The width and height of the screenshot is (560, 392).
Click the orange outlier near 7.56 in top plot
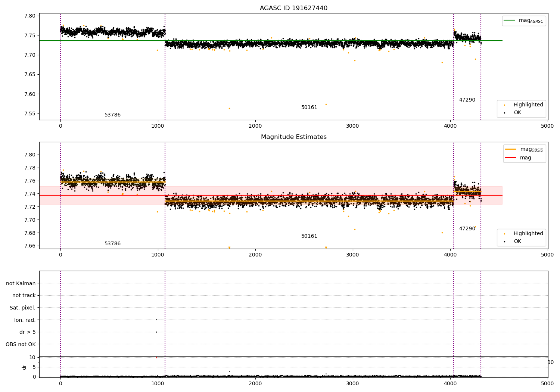click(x=229, y=108)
